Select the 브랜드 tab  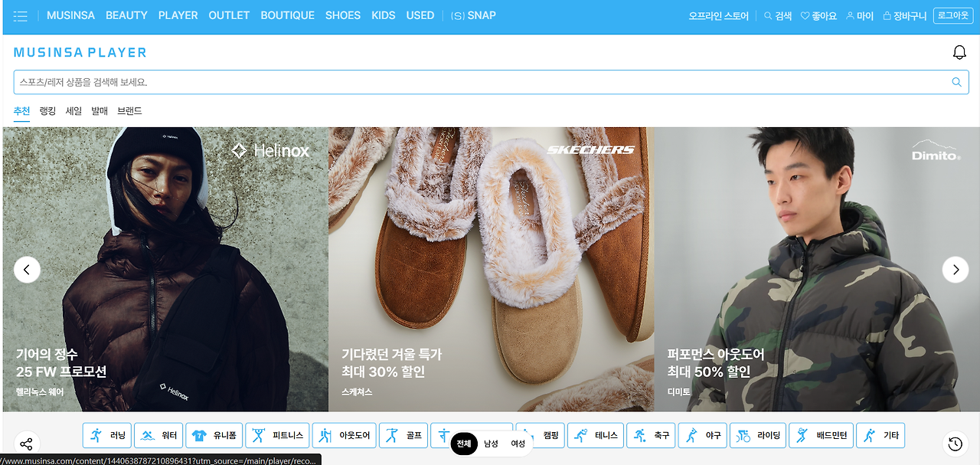point(129,111)
